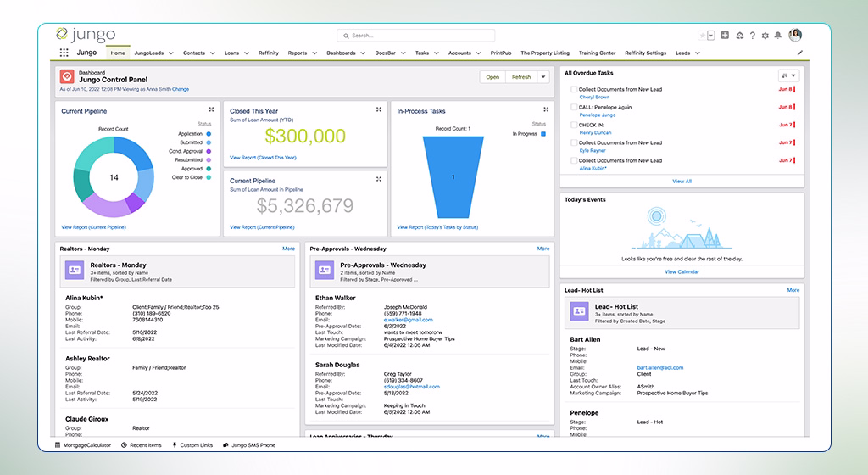Click the favorites star icon

coord(702,36)
